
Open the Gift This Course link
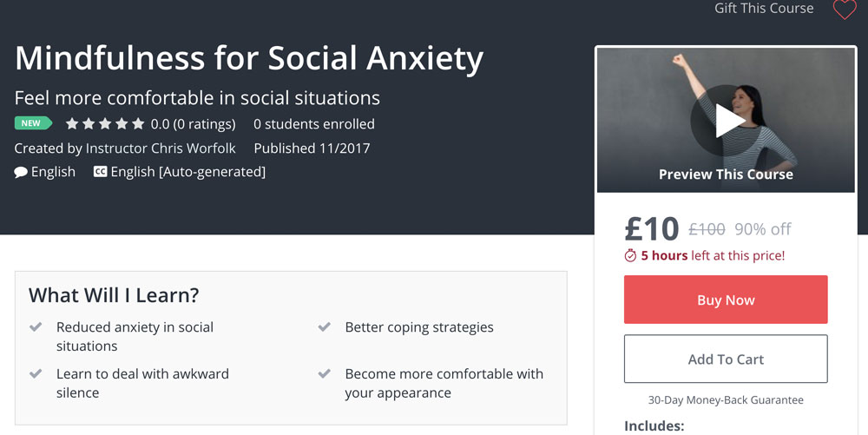(764, 9)
